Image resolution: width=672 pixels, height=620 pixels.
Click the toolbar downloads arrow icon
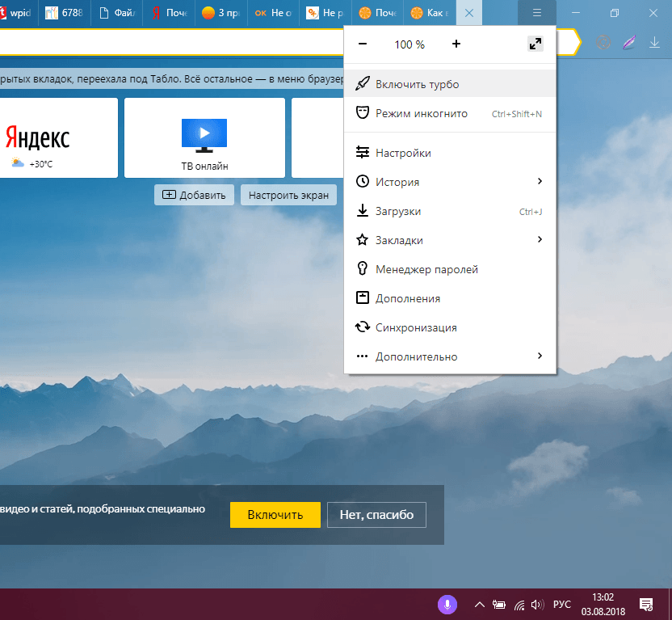pyautogui.click(x=654, y=42)
